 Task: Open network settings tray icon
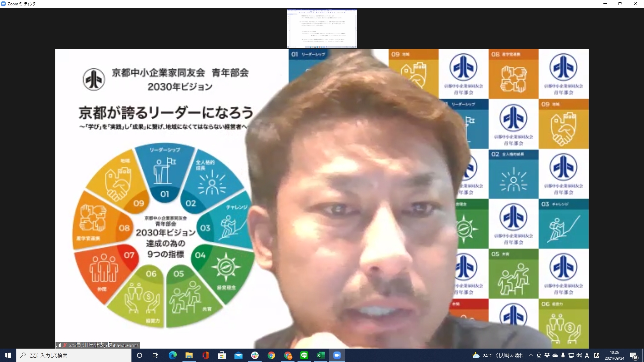pyautogui.click(x=571, y=355)
